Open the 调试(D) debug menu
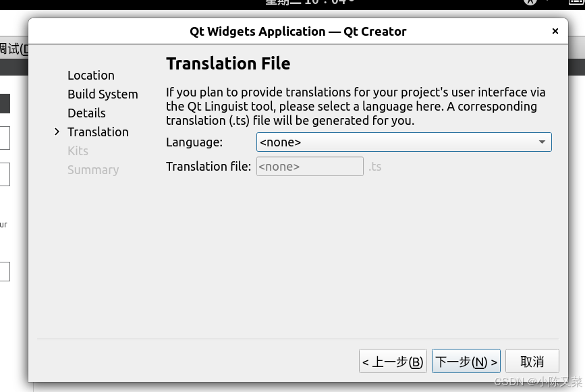The image size is (585, 392). click(13, 49)
